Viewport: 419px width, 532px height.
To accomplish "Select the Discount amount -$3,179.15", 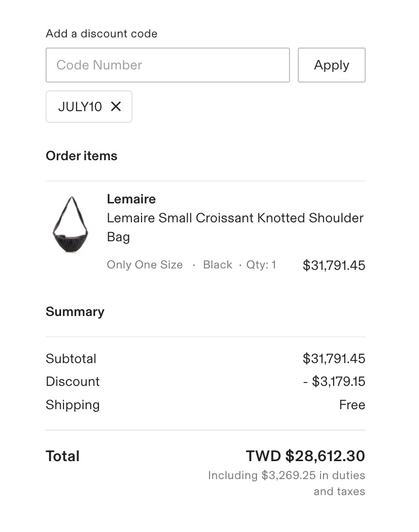I will point(334,382).
